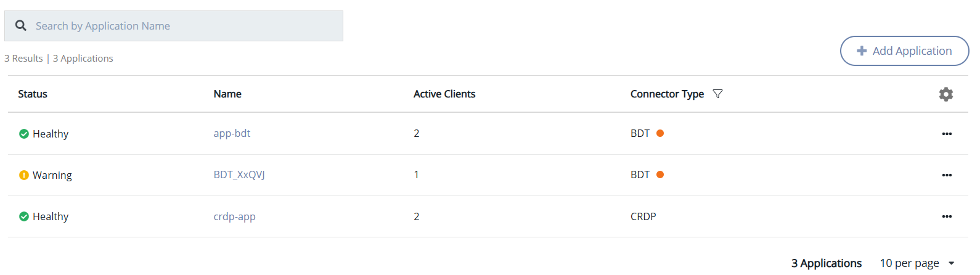Viewport: 980px width, 275px height.
Task: Expand the 10 per page dropdown
Action: point(951,263)
